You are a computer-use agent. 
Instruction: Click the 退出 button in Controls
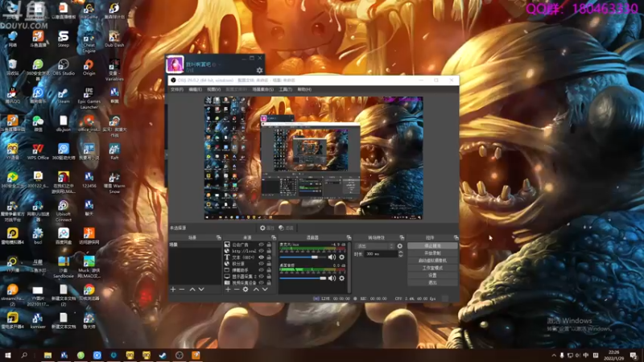click(432, 283)
